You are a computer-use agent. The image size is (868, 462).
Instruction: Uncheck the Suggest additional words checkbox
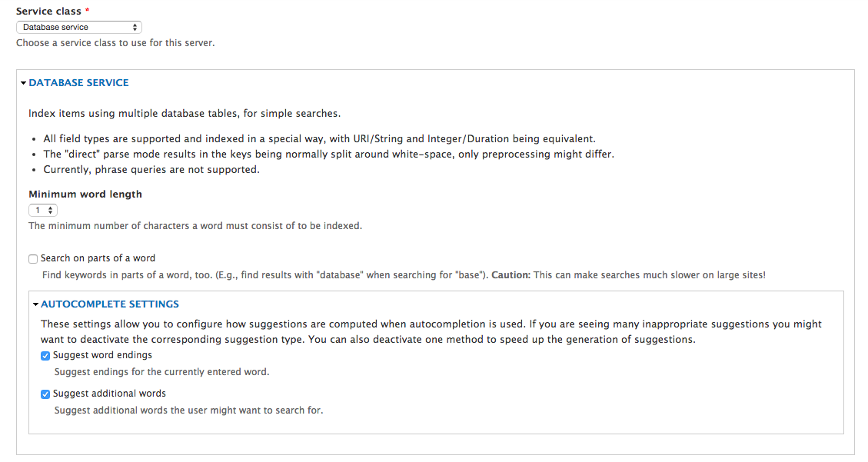[x=45, y=394]
